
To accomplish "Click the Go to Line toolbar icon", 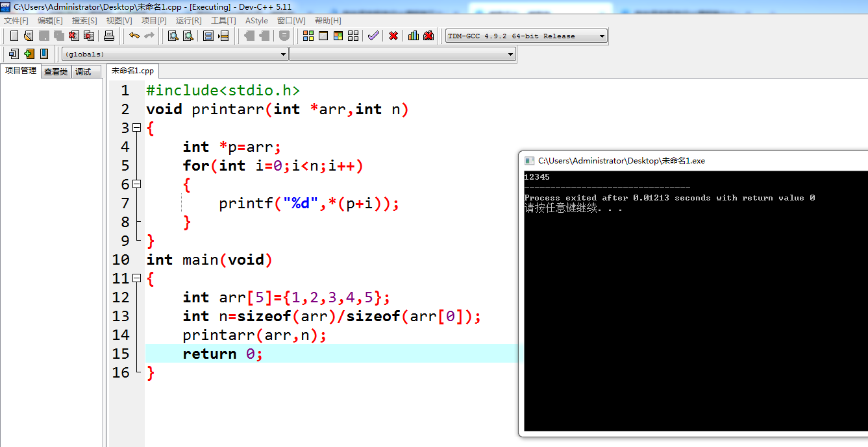I will (223, 36).
